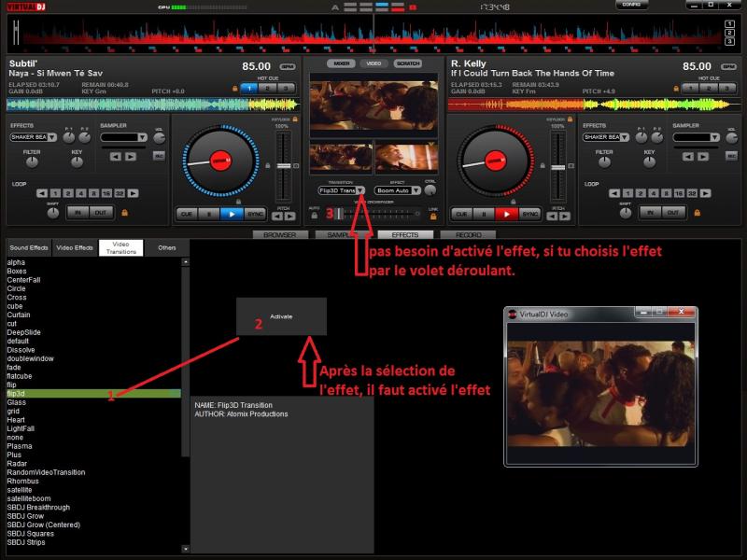The width and height of the screenshot is (747, 560).
Task: Click left deck video preview thumbnail
Action: (341, 157)
